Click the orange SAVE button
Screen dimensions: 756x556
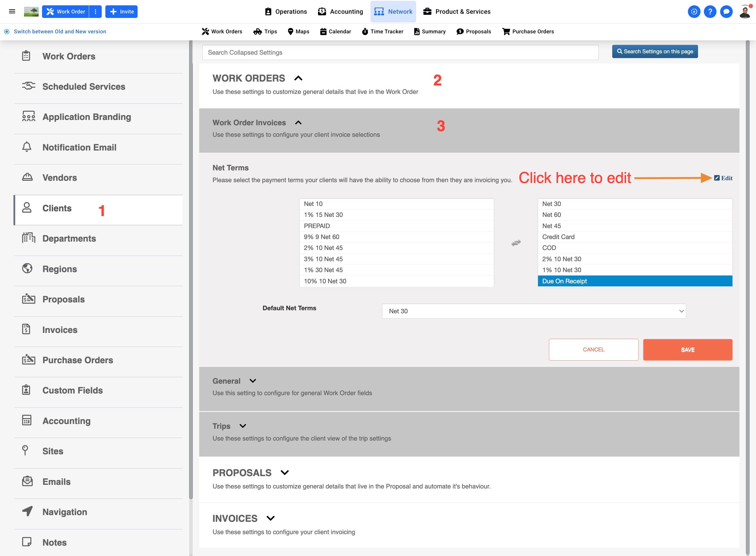point(687,350)
